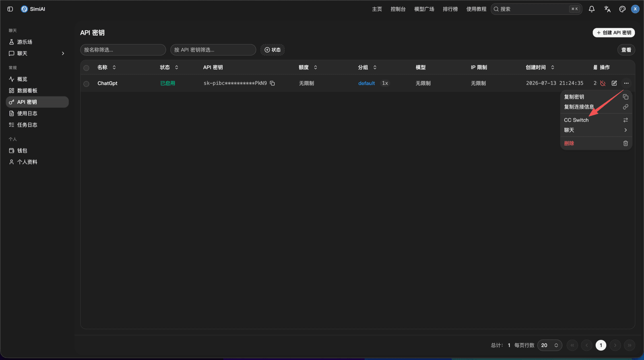Screen dimensions: 644x360
Task: Disable the ChatGpt key via red icon
Action: 603,83
